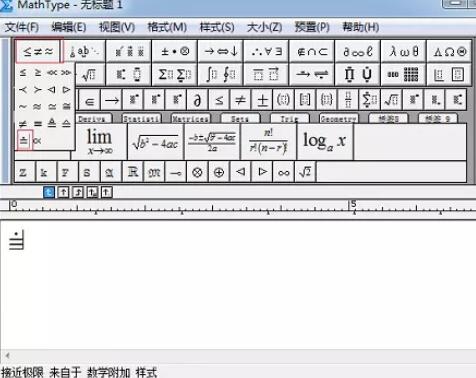This screenshot has width=476, height=378.
Task: Insert the √(b²−4ac) expression
Action: tap(156, 142)
